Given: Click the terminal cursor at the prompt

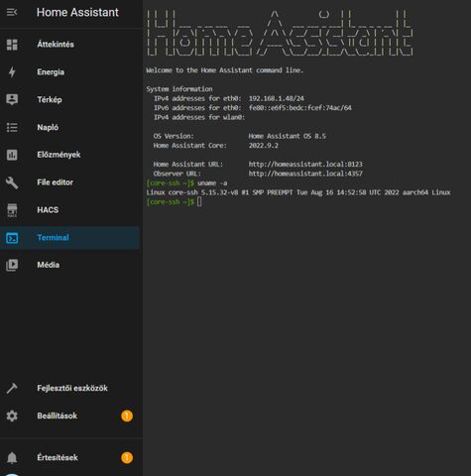Looking at the screenshot, I should pos(199,201).
